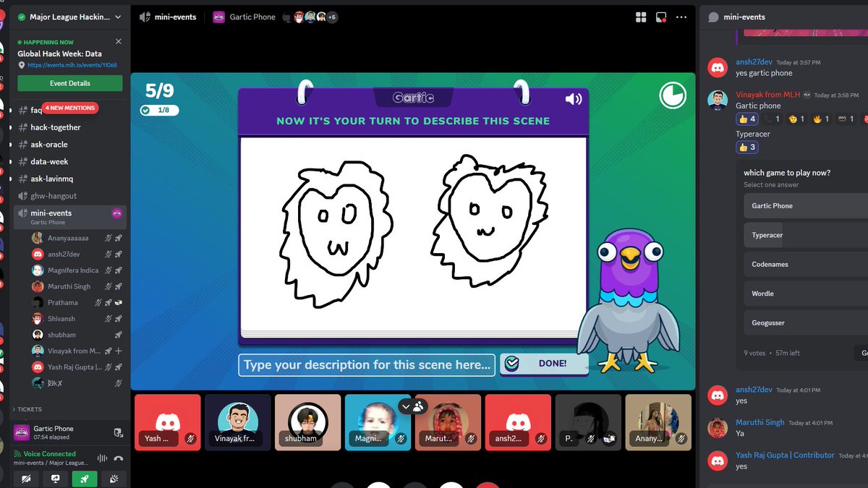Click Vinayak from MLH's avatar in chat
868x488 pixels.
coord(718,100)
